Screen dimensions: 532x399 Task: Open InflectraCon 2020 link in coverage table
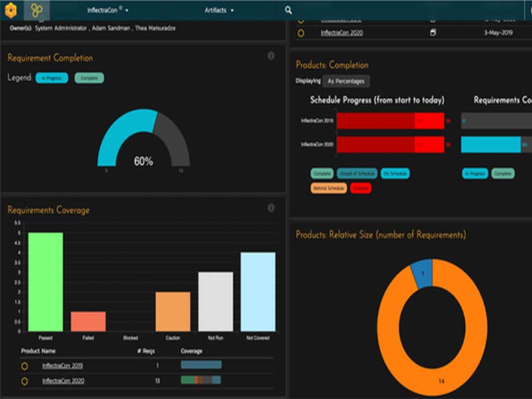pos(63,381)
